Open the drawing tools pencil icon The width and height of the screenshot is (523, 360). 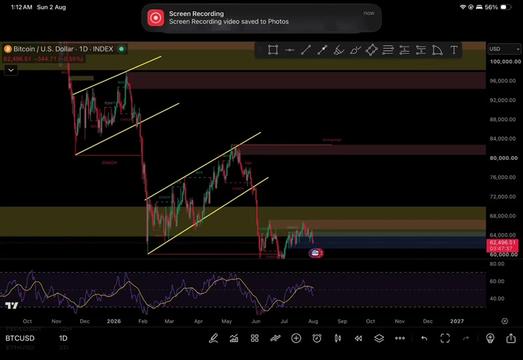tap(213, 338)
